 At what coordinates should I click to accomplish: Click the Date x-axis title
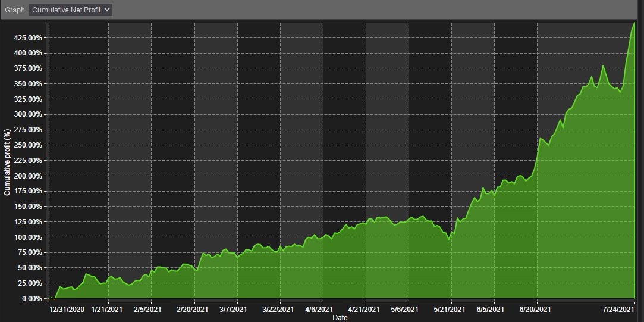(340, 317)
